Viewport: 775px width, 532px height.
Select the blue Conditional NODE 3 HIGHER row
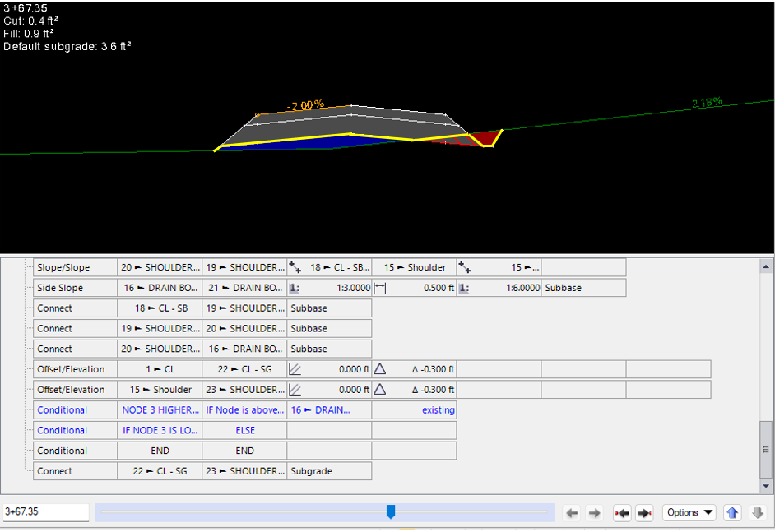pyautogui.click(x=160, y=409)
